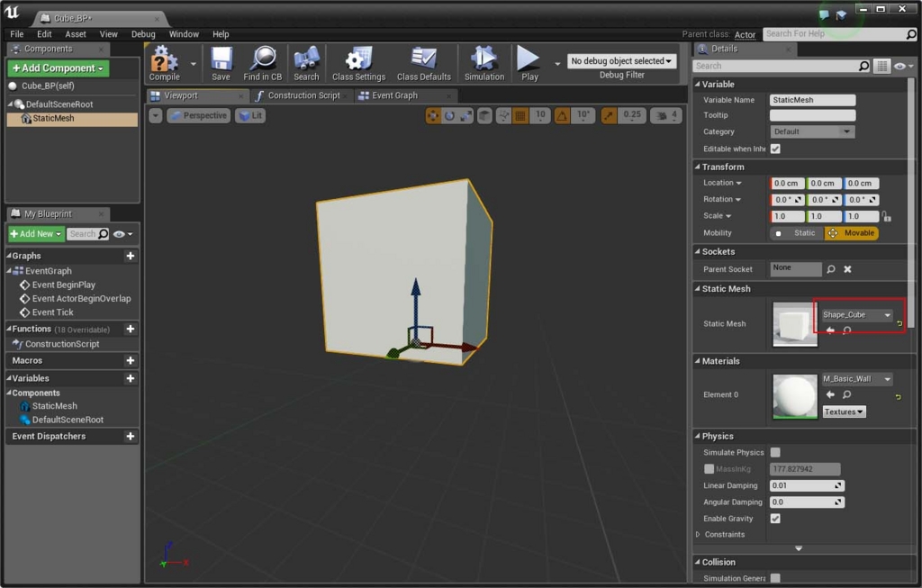The image size is (922, 588).
Task: Open the Asset menu
Action: pos(76,34)
